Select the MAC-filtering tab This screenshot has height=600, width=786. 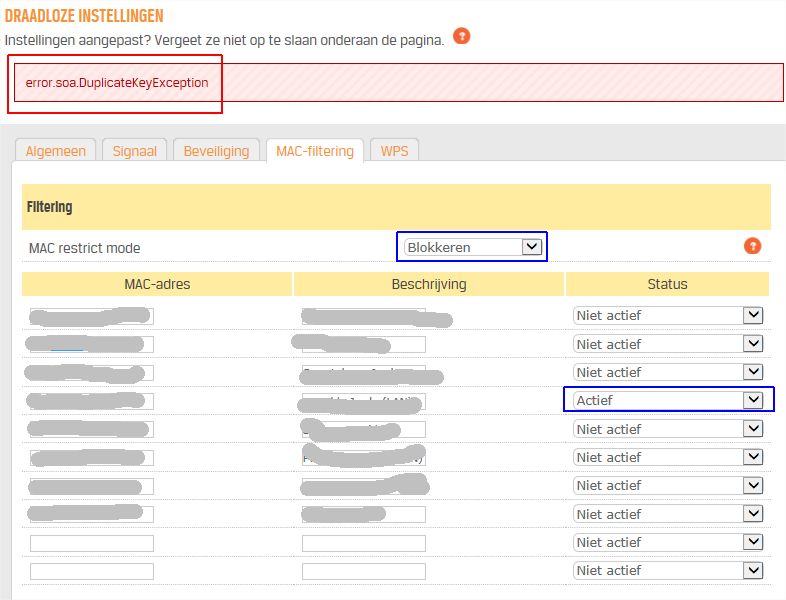point(314,151)
